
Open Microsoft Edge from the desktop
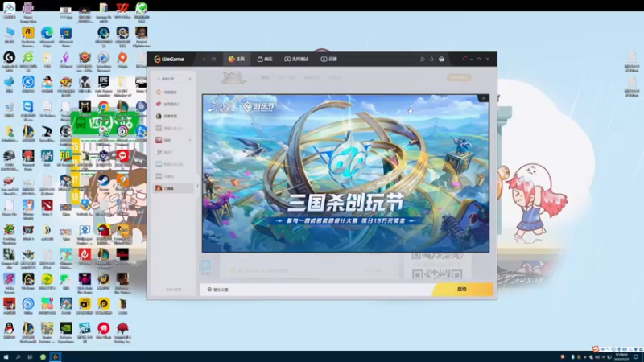[x=47, y=36]
